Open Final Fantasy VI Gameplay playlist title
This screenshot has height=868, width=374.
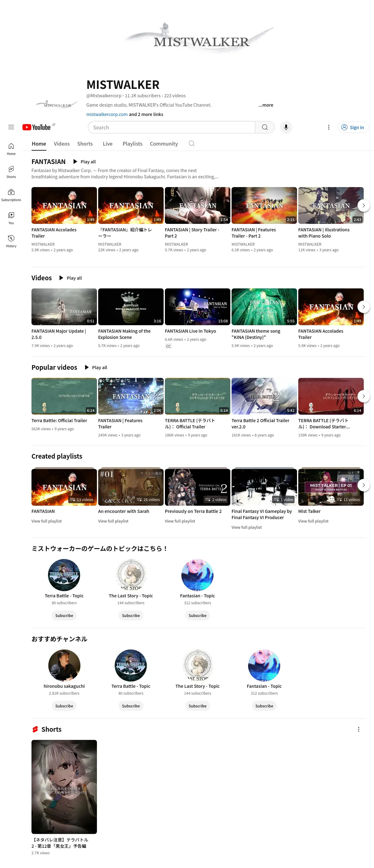coord(261,514)
